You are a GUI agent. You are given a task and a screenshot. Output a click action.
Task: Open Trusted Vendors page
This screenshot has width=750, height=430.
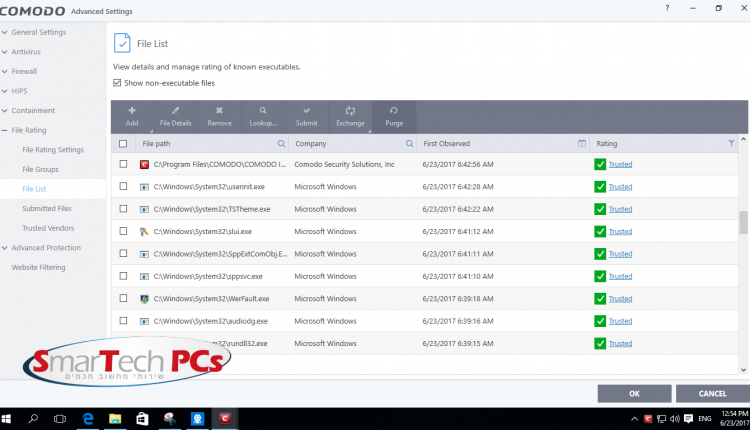pos(48,228)
